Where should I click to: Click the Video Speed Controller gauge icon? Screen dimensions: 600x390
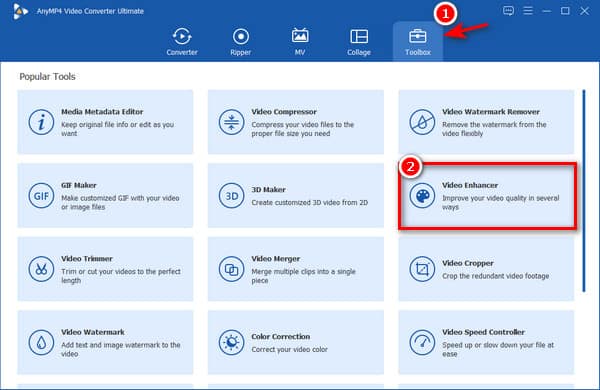click(x=422, y=343)
